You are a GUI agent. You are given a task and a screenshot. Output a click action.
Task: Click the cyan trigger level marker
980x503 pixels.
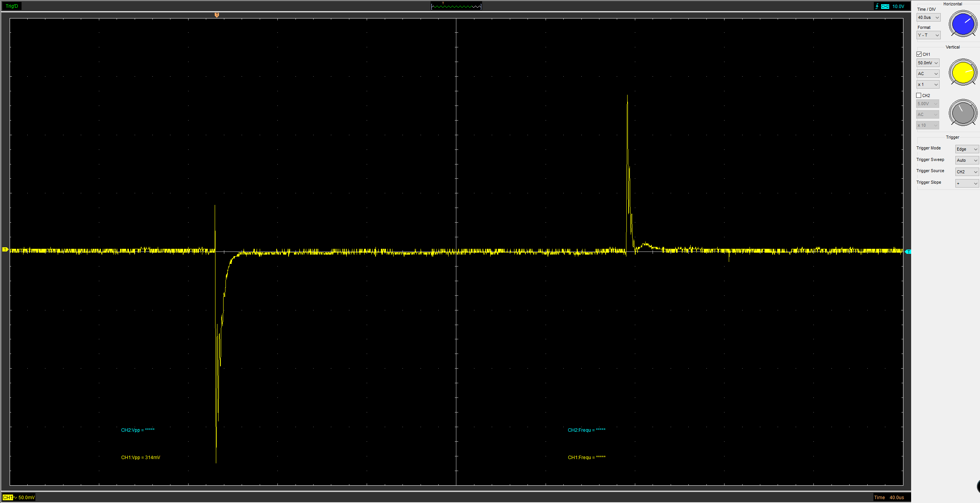908,251
